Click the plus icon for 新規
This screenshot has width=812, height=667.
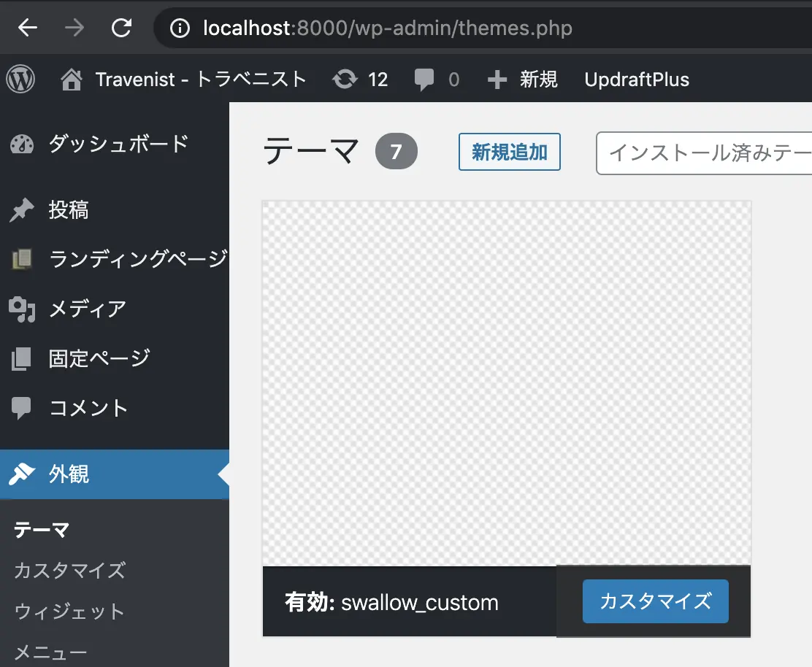pyautogui.click(x=497, y=80)
